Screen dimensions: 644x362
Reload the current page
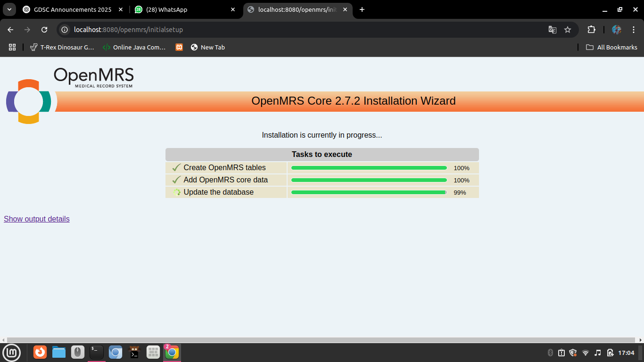click(x=44, y=30)
